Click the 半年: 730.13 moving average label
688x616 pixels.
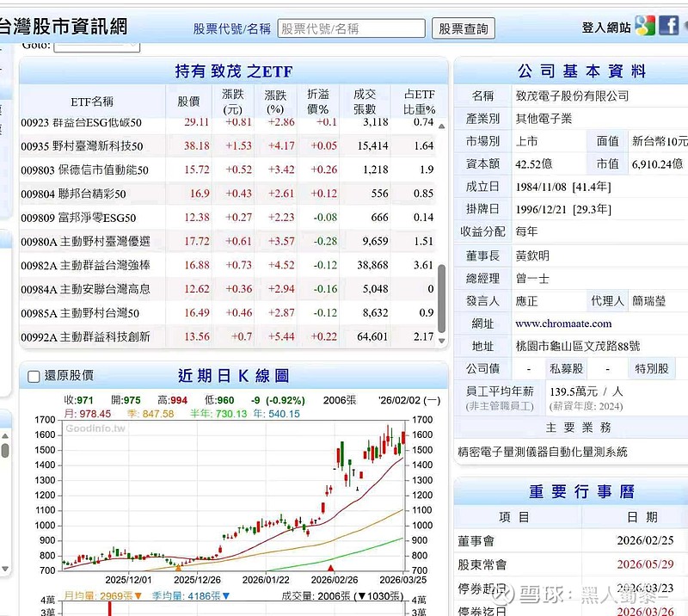(x=218, y=414)
